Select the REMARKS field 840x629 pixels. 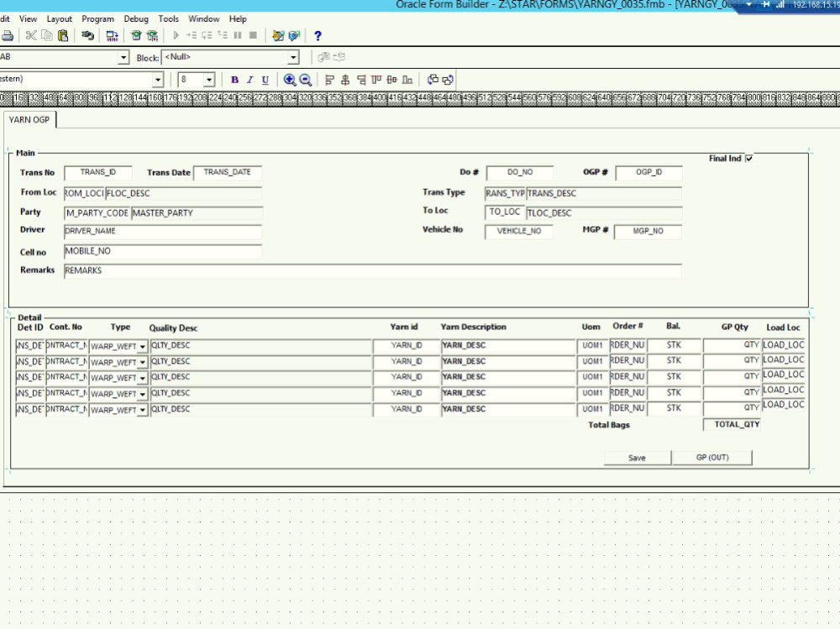pos(373,270)
